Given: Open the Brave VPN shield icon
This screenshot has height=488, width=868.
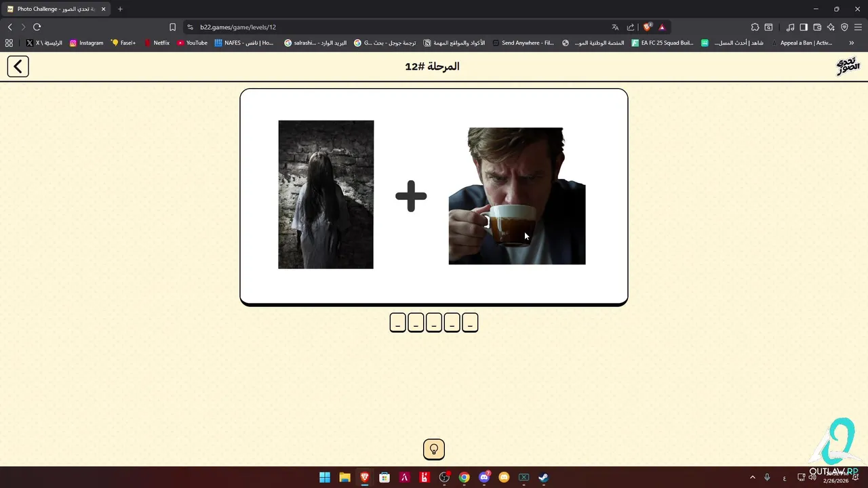Looking at the screenshot, I should [844, 27].
